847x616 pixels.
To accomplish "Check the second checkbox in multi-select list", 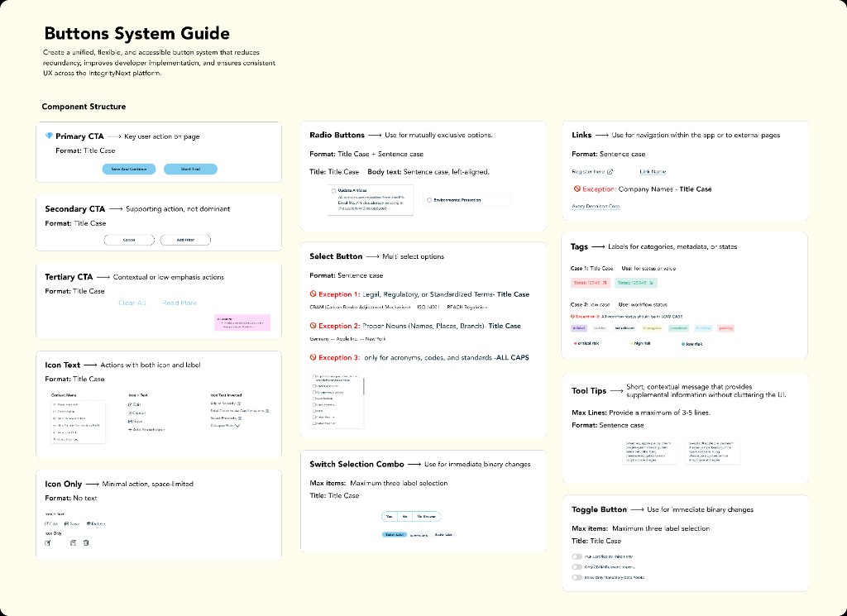I will click(314, 386).
